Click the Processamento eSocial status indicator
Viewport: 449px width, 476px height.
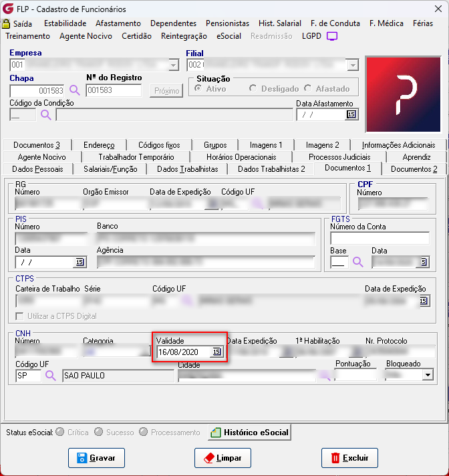[x=143, y=432]
